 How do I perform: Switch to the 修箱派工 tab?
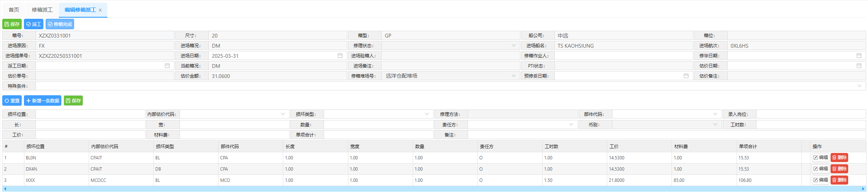coord(42,10)
